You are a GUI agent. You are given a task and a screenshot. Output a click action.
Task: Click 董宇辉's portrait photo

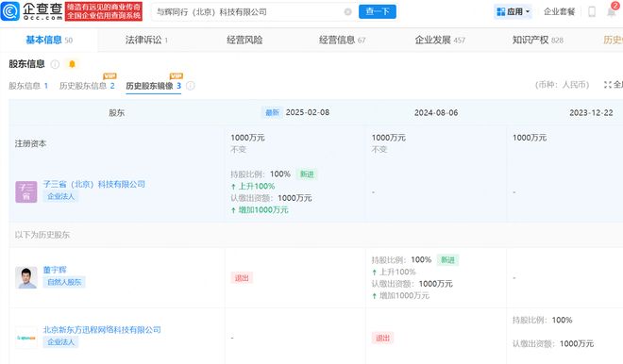point(26,277)
